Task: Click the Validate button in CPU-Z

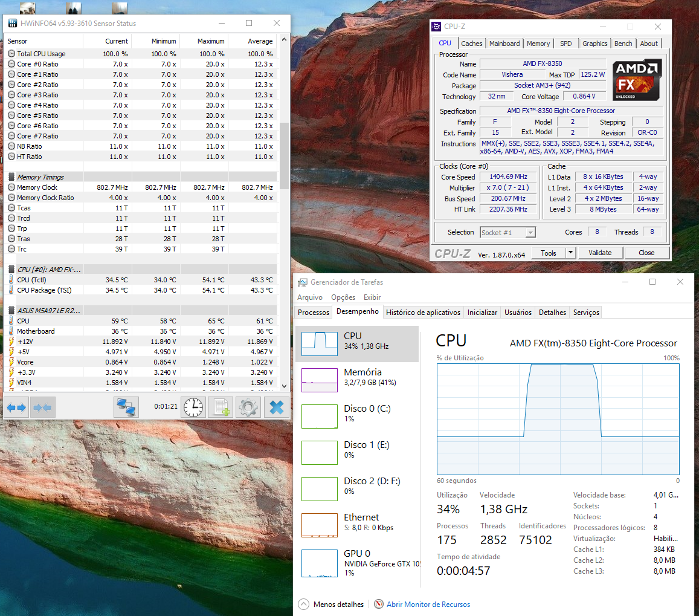Action: [600, 253]
